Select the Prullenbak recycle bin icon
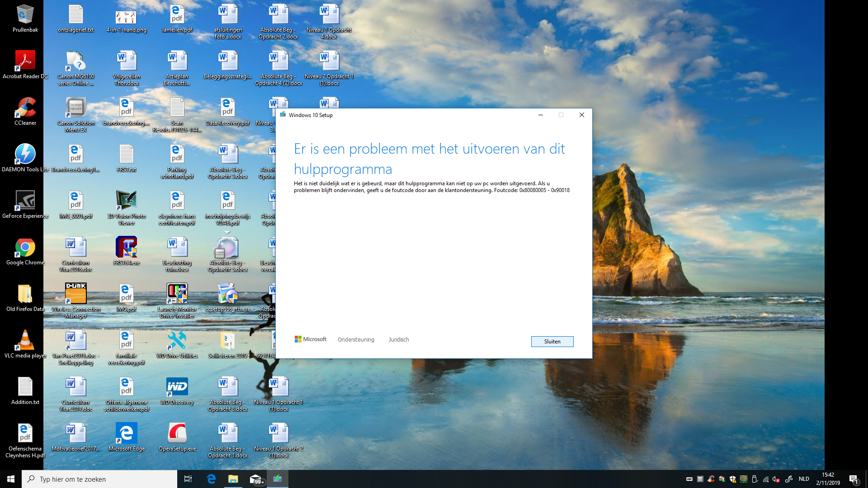The width and height of the screenshot is (868, 488). [25, 19]
